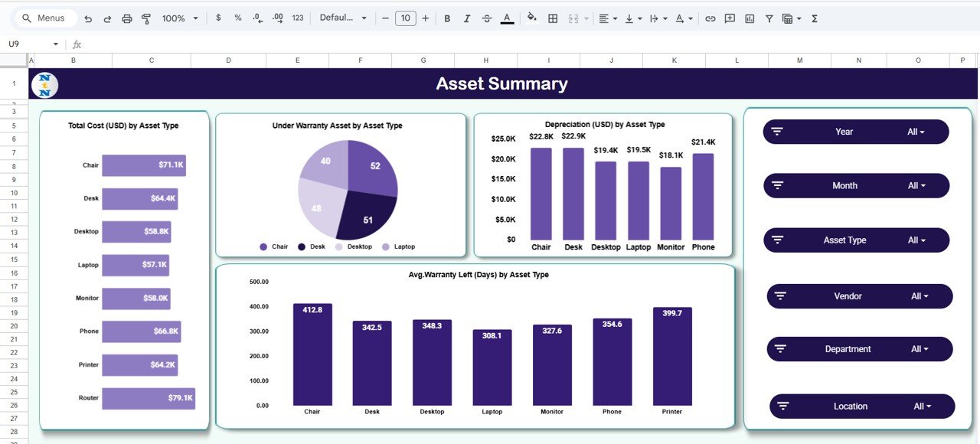Click the font size input field
980x444 pixels.
(406, 18)
